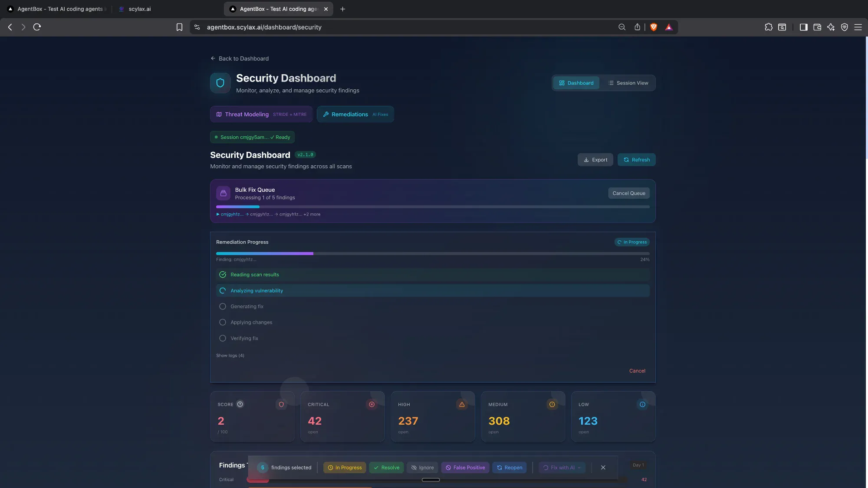The width and height of the screenshot is (868, 488).
Task: Click the High severity warning triangle icon
Action: pyautogui.click(x=461, y=404)
